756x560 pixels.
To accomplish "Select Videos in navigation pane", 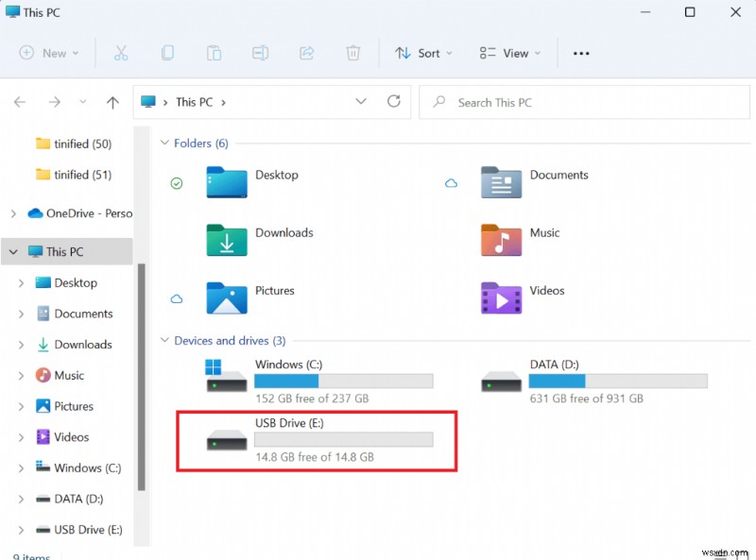I will tap(62, 437).
